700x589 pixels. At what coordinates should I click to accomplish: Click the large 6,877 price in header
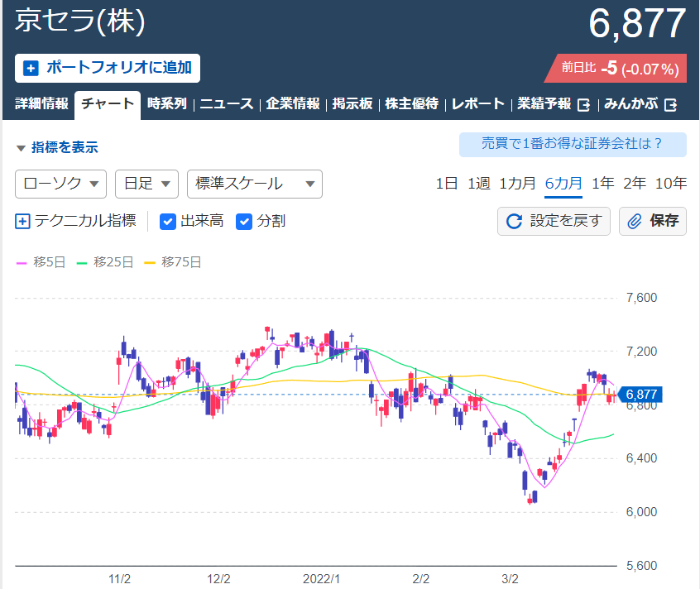pyautogui.click(x=637, y=24)
